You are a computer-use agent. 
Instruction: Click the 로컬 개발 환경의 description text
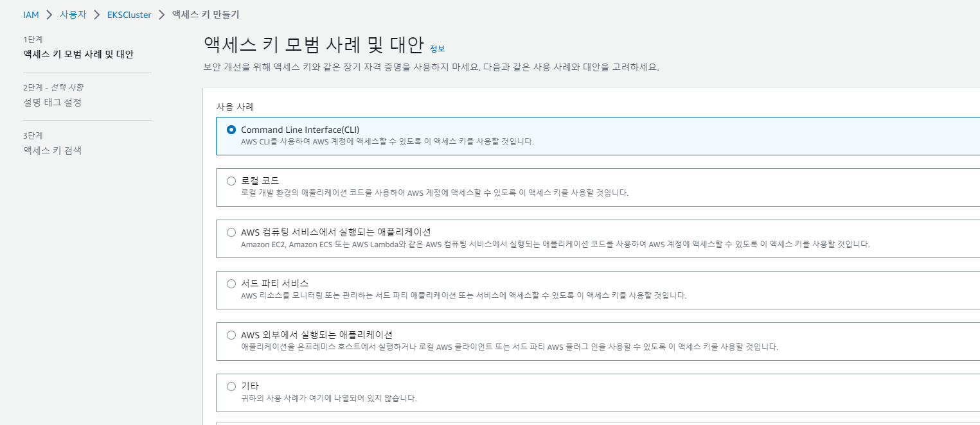click(435, 193)
